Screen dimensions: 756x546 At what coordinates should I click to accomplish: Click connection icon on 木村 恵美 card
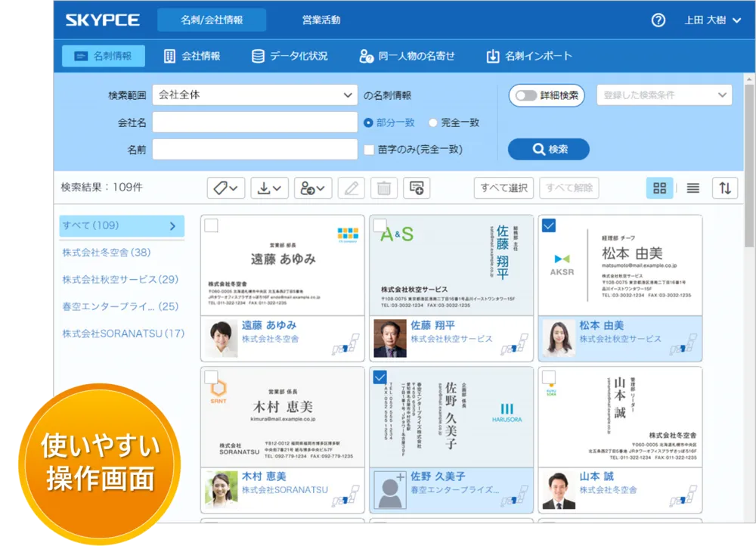[345, 496]
